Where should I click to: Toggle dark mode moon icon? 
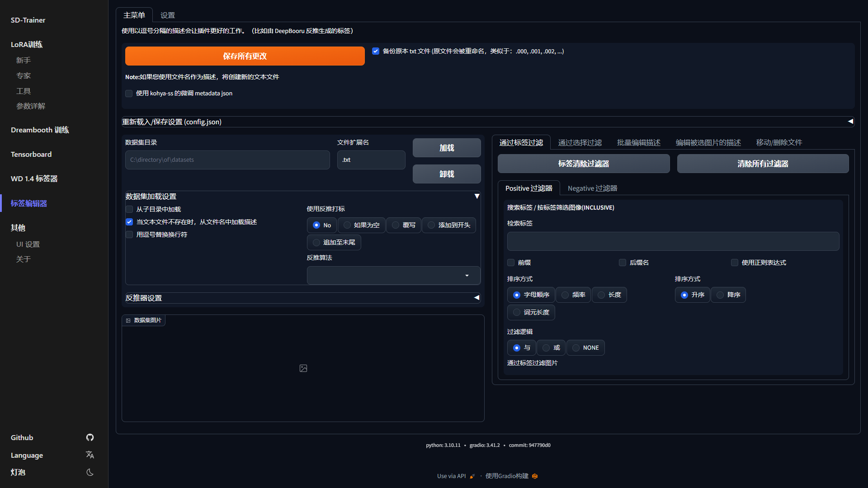[90, 472]
